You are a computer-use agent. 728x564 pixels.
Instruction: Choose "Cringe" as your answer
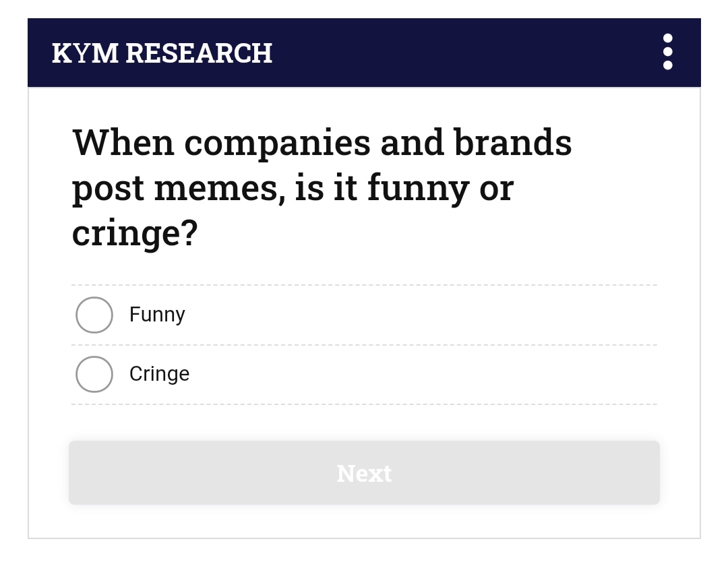pyautogui.click(x=94, y=374)
